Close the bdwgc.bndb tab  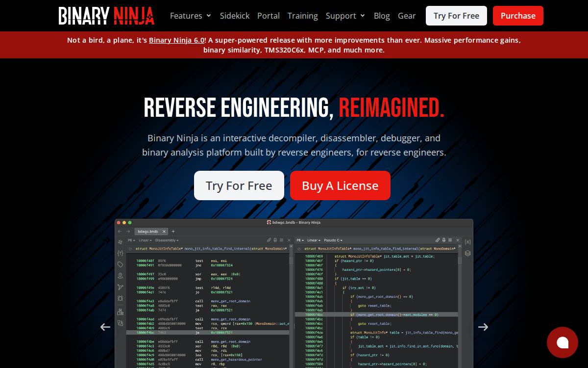[x=165, y=231]
